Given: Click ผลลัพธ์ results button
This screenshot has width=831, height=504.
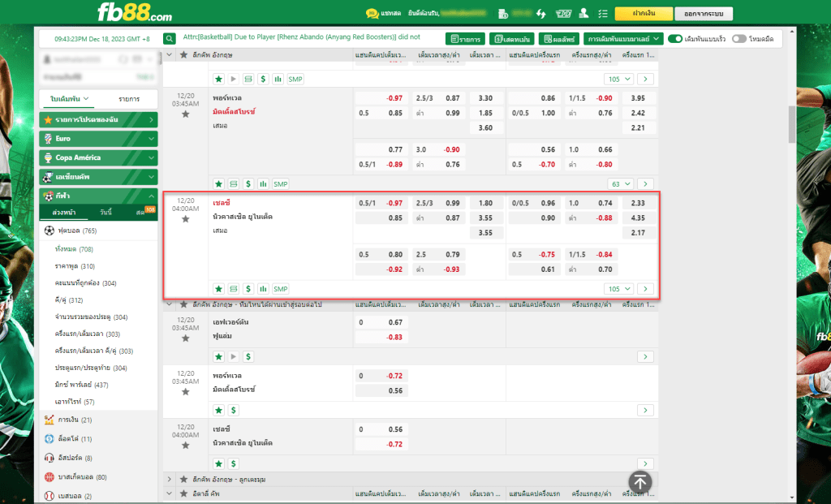Looking at the screenshot, I should pos(559,39).
